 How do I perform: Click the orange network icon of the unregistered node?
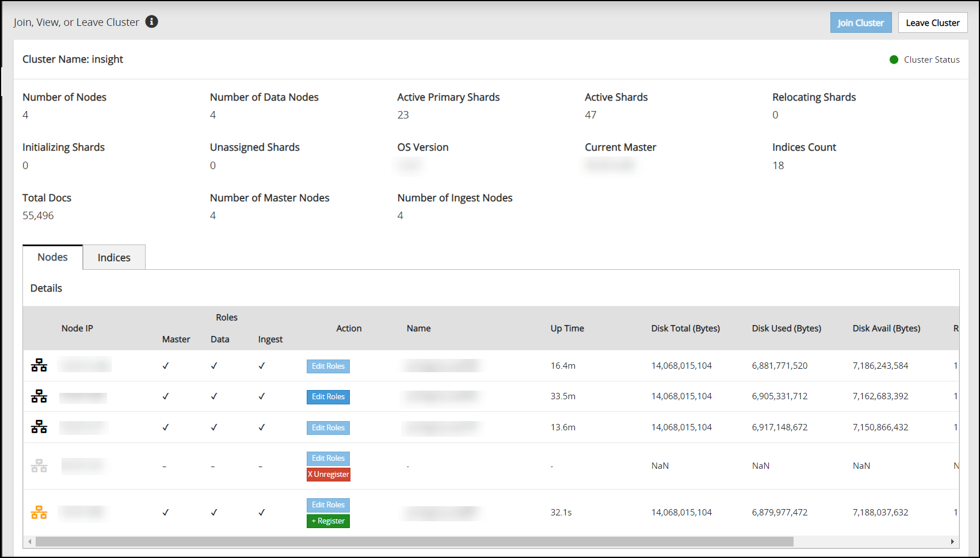click(x=39, y=513)
